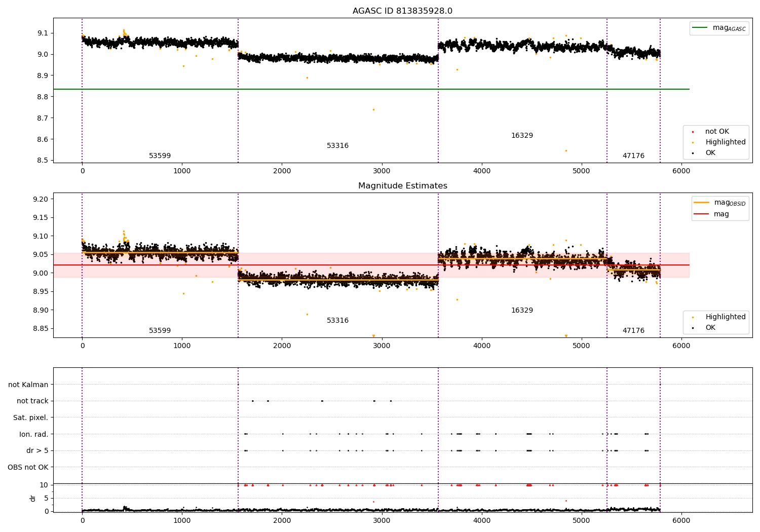Click the 9.20 y-axis tick label
The width and height of the screenshot is (760, 532).
coord(40,199)
